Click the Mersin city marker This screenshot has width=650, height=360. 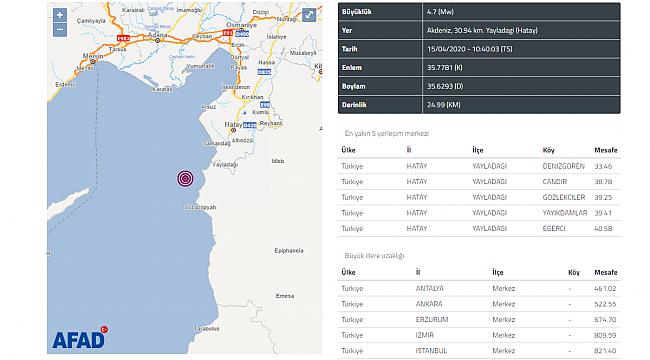[93, 61]
